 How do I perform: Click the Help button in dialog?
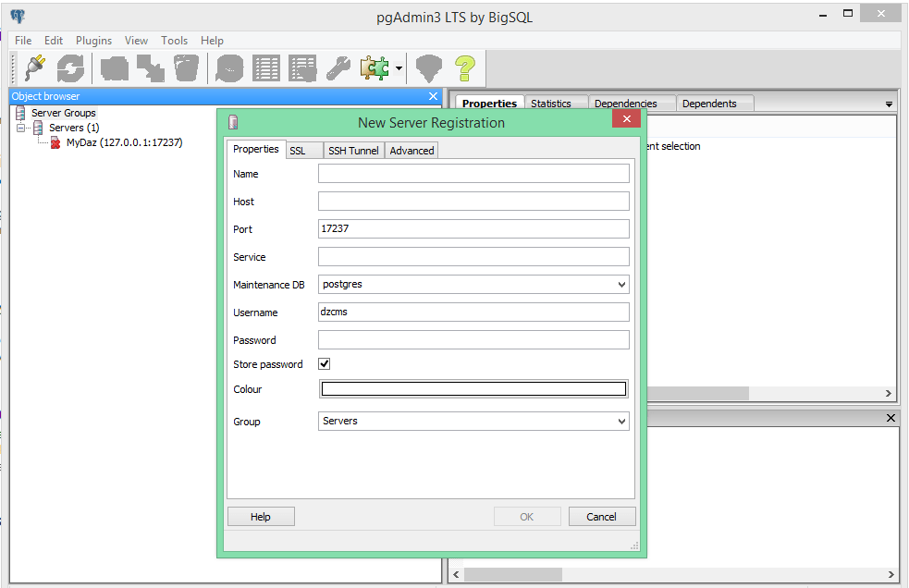261,517
